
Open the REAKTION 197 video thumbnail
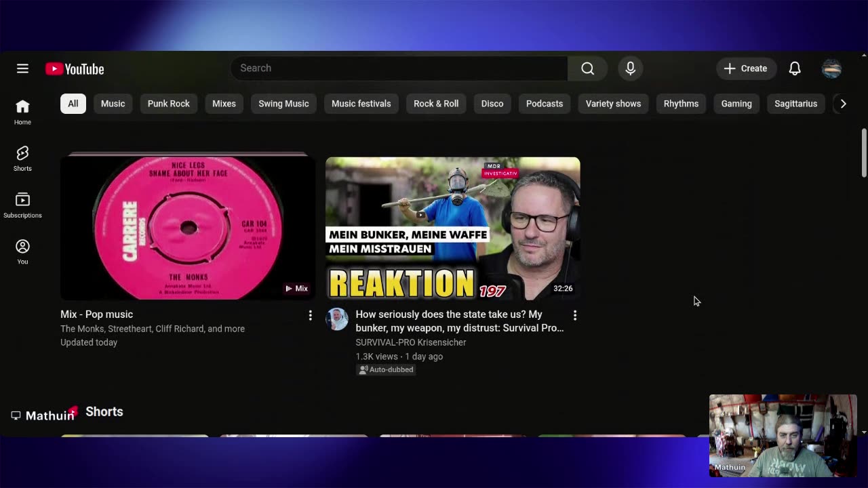[453, 228]
